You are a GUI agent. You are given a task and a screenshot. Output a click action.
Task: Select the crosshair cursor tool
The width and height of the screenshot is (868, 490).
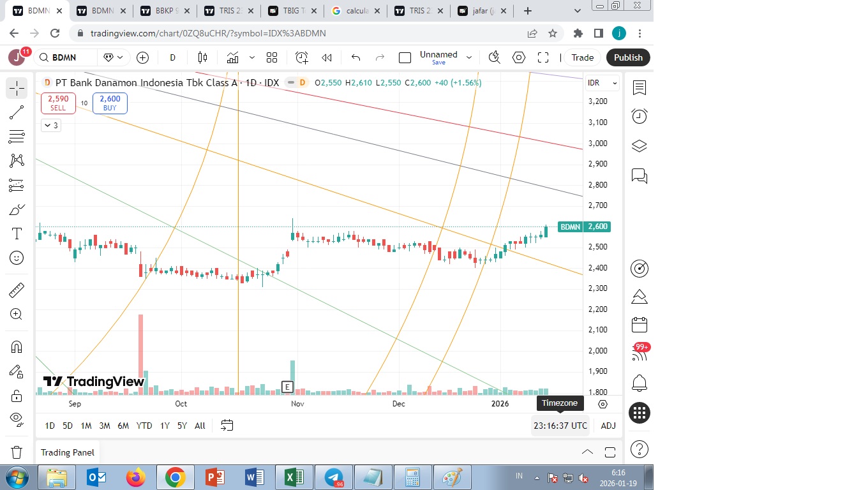pos(17,88)
